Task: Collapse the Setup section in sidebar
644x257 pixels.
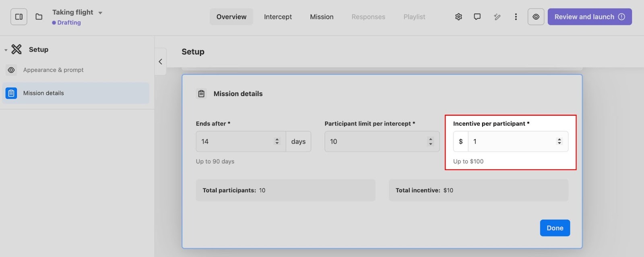Action: [6, 50]
